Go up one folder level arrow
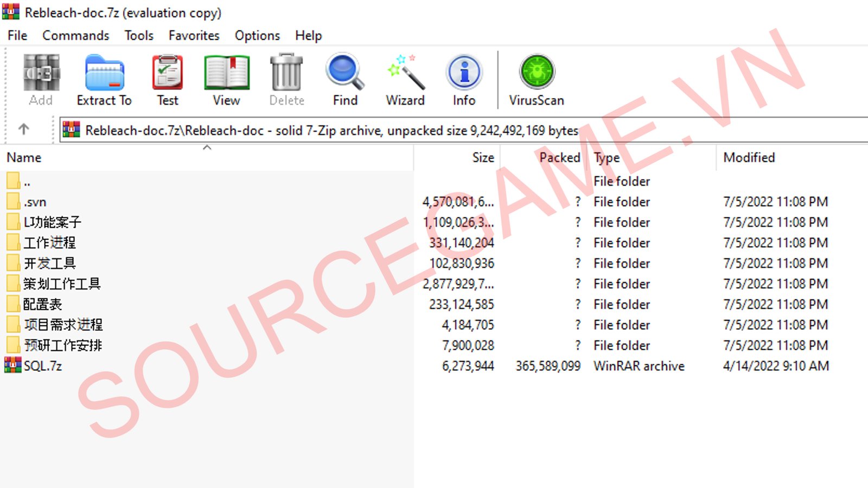868x488 pixels. [23, 130]
